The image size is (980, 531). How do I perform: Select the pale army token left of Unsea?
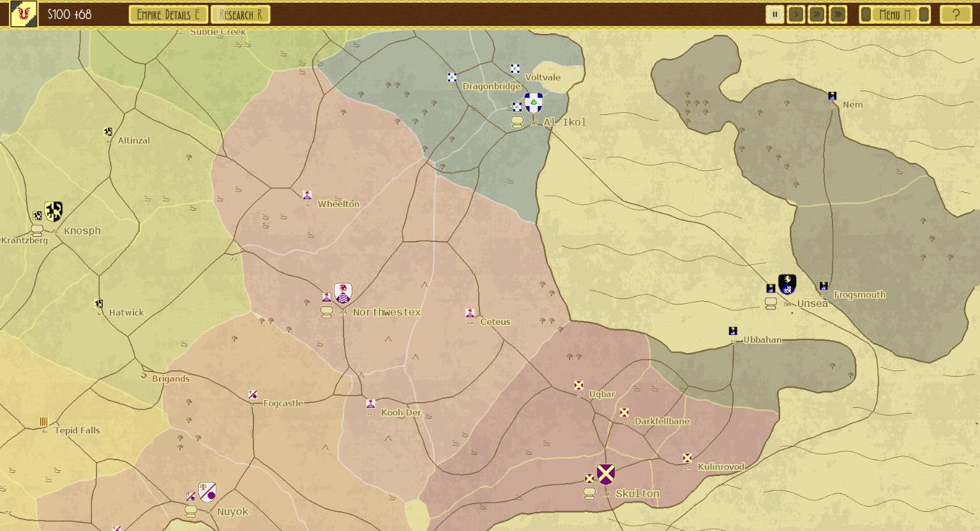pos(771,303)
